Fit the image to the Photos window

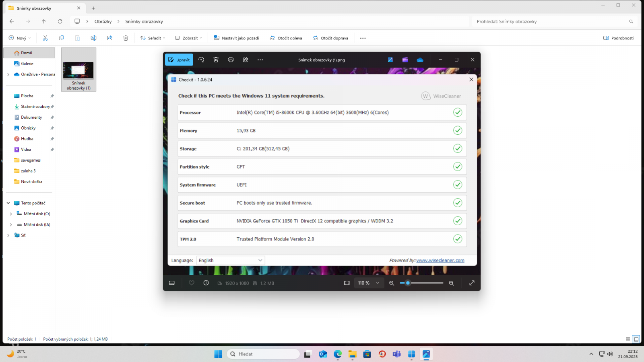pyautogui.click(x=347, y=283)
